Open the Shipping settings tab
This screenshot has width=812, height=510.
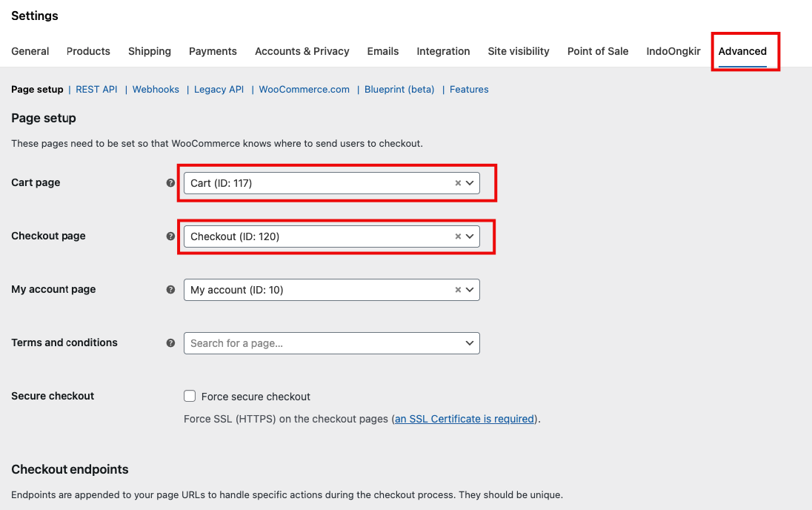[150, 51]
